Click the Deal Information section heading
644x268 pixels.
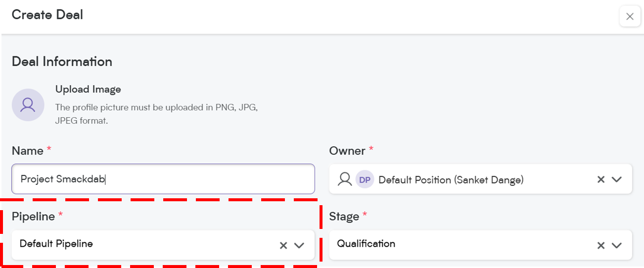click(x=62, y=62)
